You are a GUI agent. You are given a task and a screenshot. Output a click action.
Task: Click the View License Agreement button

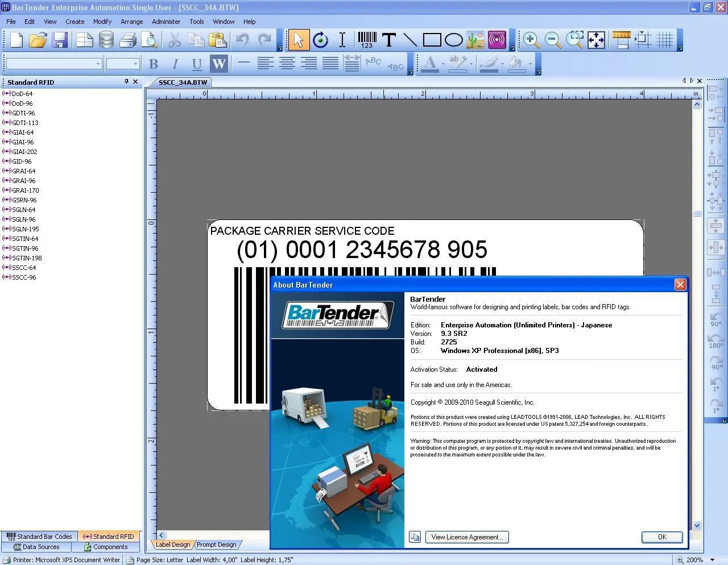[467, 537]
